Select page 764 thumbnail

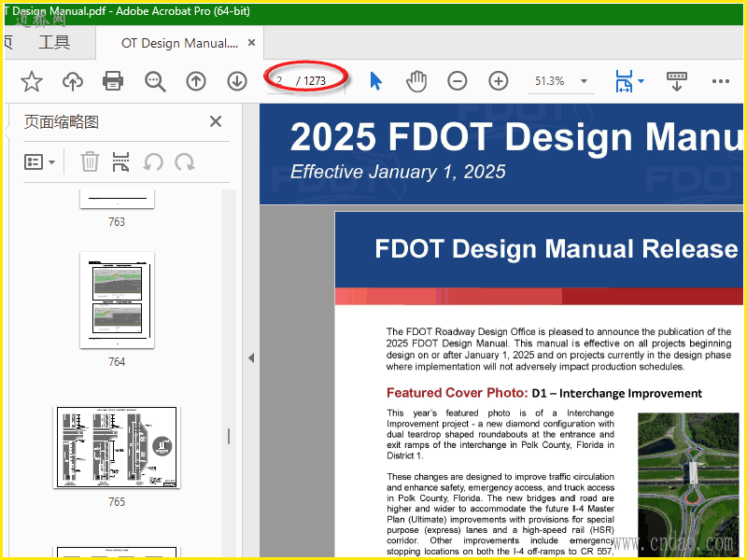click(117, 300)
